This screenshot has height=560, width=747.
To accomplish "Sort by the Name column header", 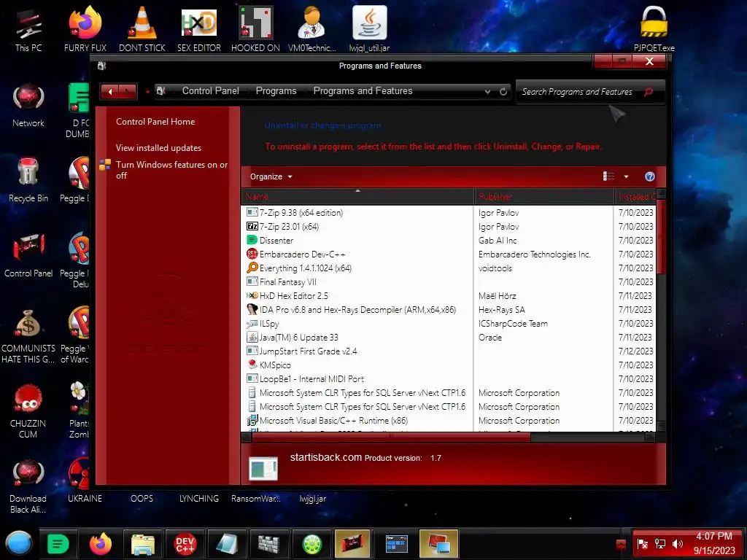I will point(357,197).
